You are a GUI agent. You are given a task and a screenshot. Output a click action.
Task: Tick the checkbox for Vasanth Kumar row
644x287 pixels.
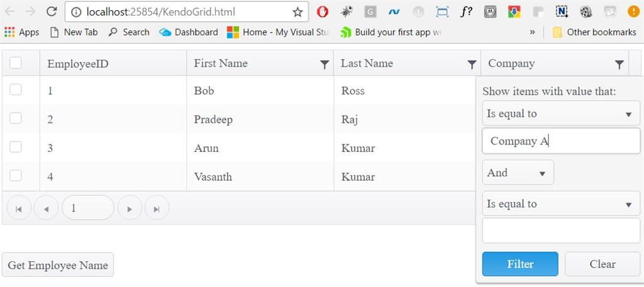pos(16,175)
